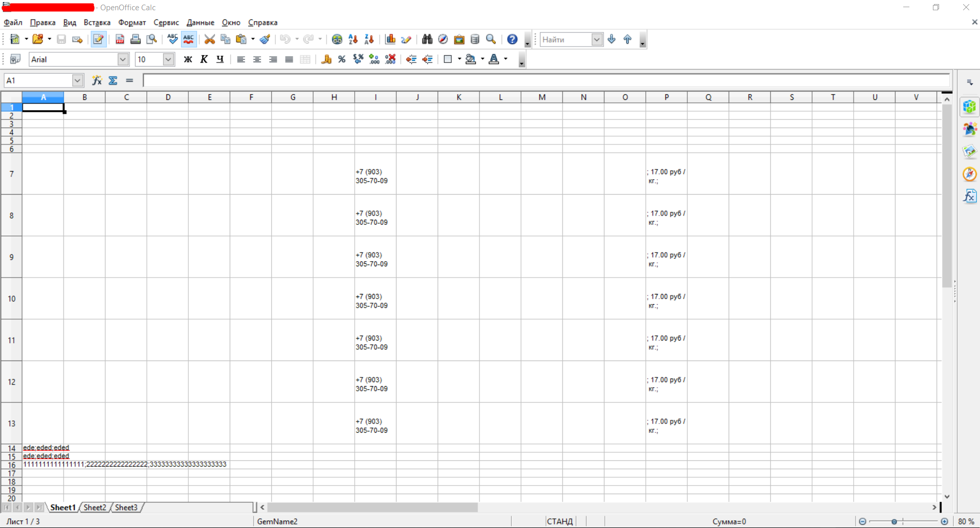980x528 pixels.
Task: Click the Print icon
Action: 136,39
